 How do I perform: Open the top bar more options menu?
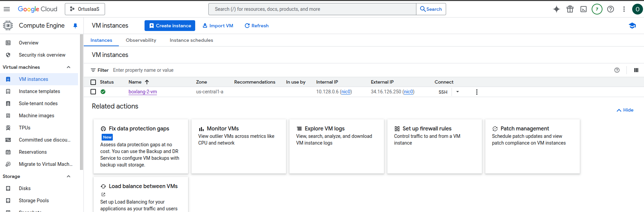[x=624, y=9]
